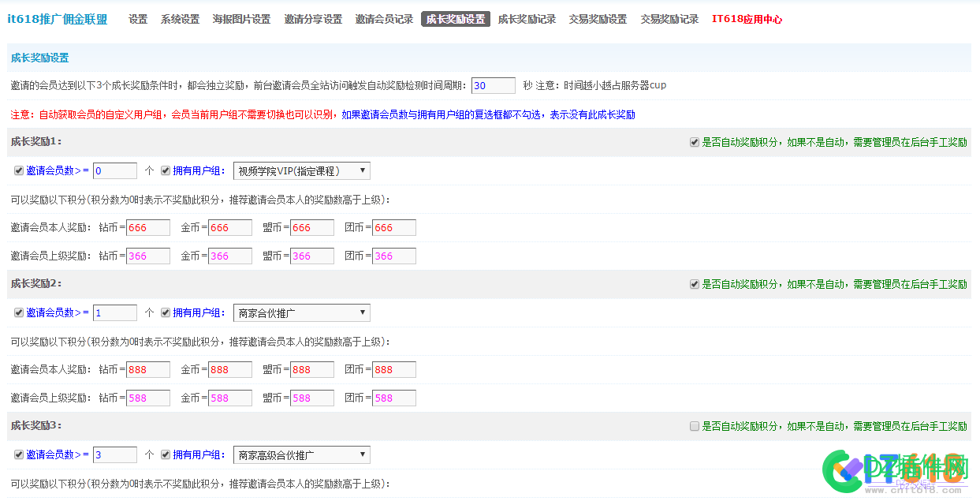
Task: Open the user group dropdown showing 视频学院VIP(指定课程)
Action: click(301, 170)
